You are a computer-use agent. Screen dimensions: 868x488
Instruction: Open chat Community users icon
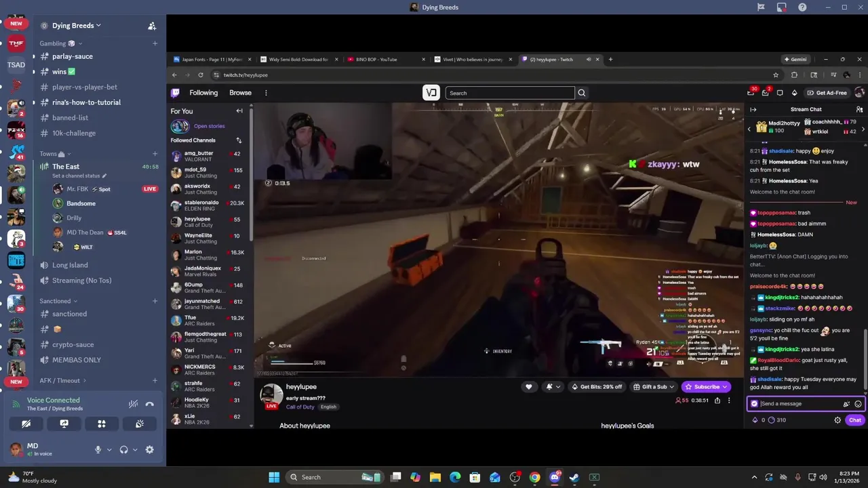pyautogui.click(x=859, y=109)
